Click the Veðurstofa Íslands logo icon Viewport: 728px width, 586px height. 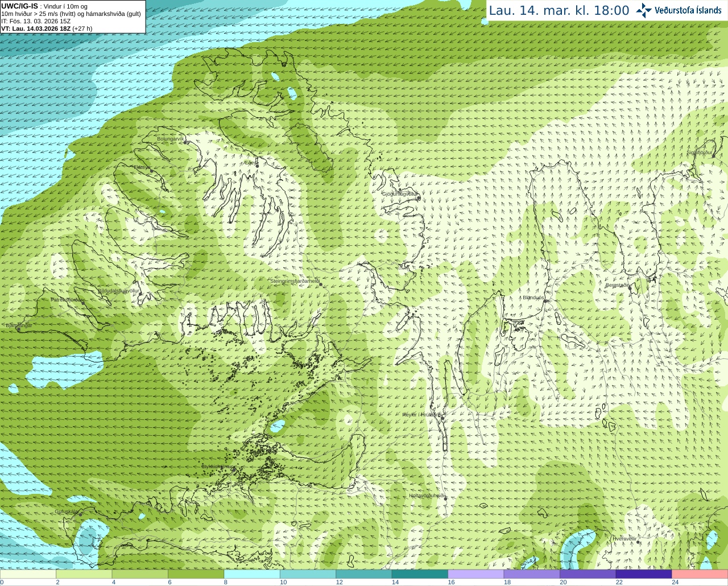click(643, 10)
